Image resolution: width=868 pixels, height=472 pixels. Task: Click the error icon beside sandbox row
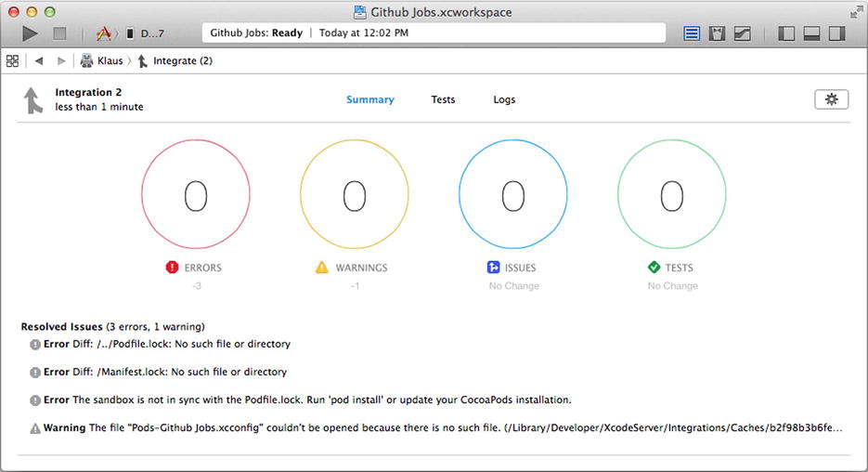pyautogui.click(x=35, y=400)
